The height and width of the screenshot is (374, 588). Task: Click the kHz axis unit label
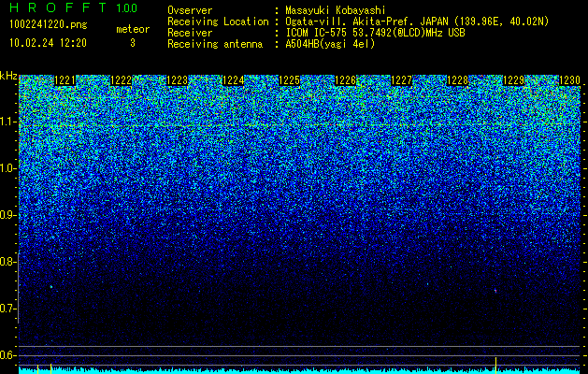click(8, 76)
